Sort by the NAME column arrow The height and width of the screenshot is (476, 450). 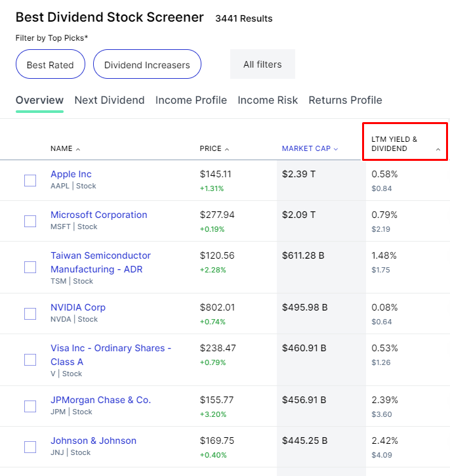tap(78, 149)
